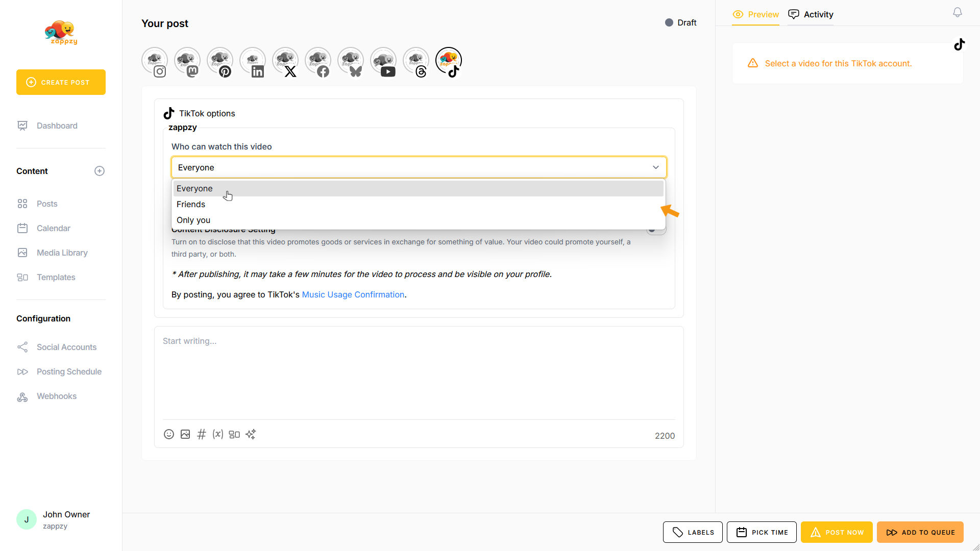Add media using the image icon
Image resolution: width=980 pixels, height=551 pixels.
(x=185, y=434)
